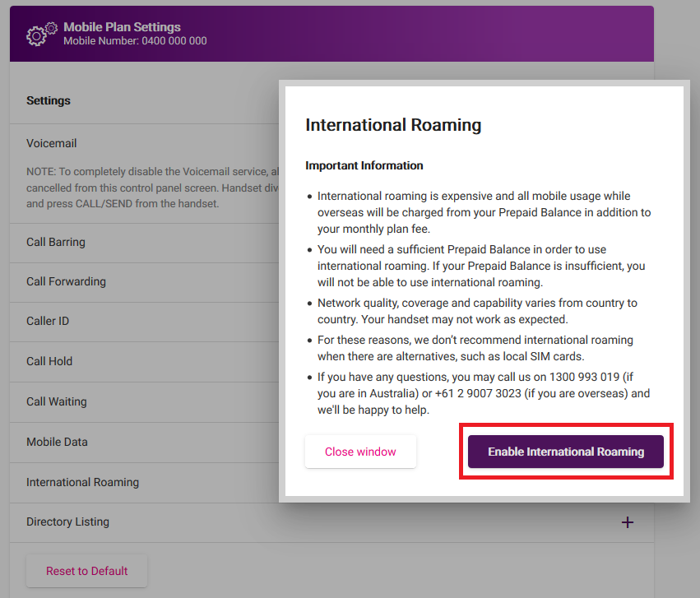The width and height of the screenshot is (700, 598).
Task: Enable International Roaming from the dialog
Action: pos(565,452)
